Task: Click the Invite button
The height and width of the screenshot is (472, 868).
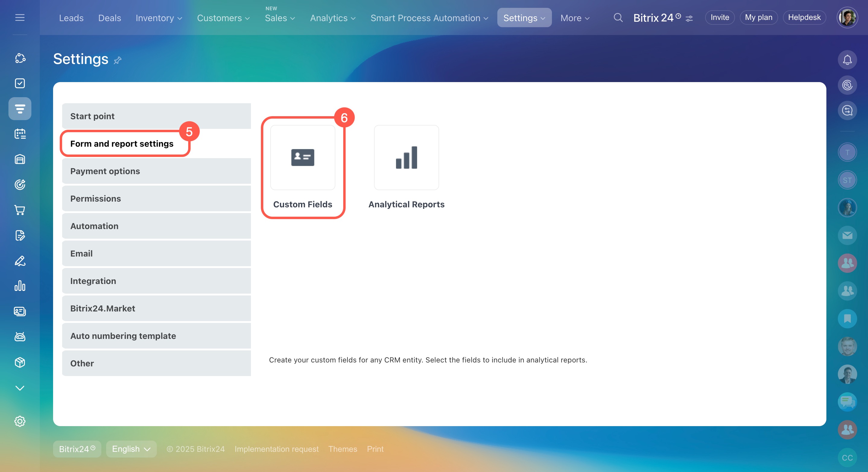Action: coord(719,18)
